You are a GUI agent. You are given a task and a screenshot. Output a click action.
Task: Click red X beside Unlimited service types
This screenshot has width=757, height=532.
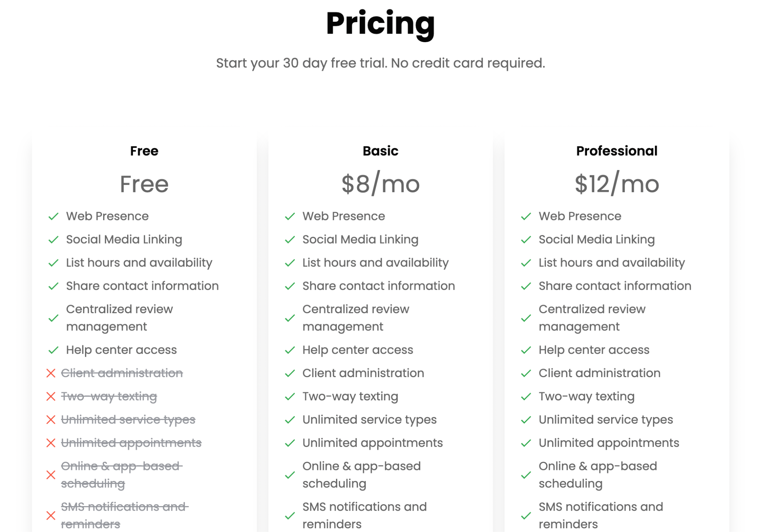click(x=51, y=420)
